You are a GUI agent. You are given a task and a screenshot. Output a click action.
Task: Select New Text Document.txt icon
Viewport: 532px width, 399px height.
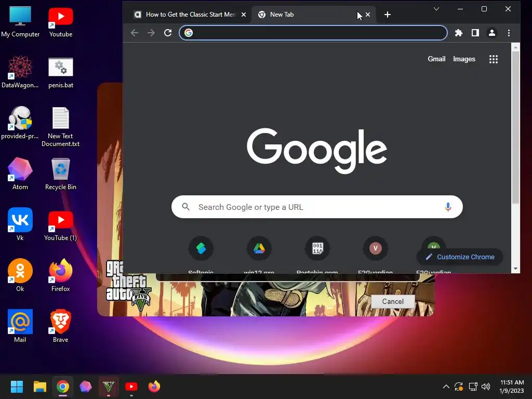click(61, 127)
